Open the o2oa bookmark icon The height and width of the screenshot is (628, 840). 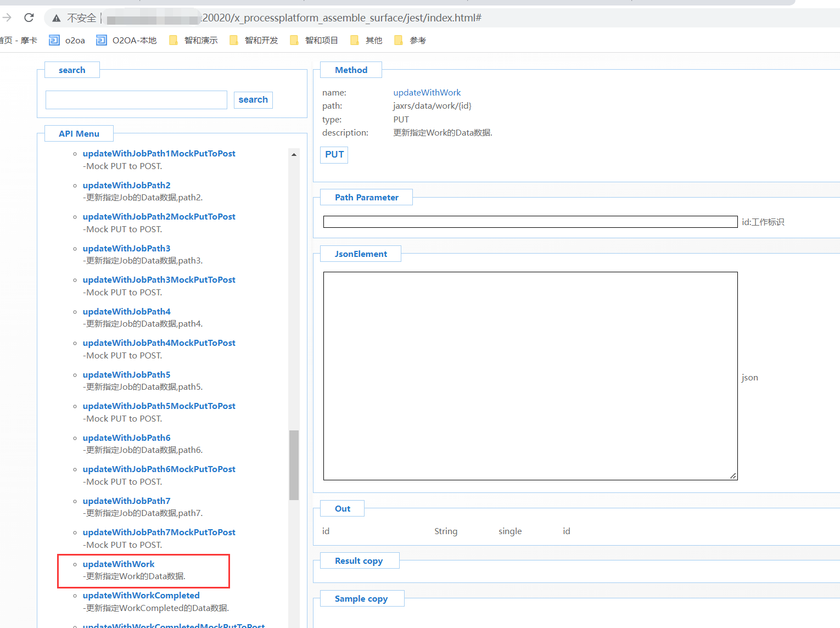pos(55,40)
